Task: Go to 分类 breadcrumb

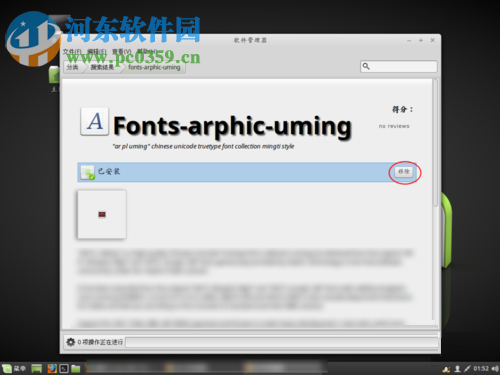Action: pyautogui.click(x=73, y=67)
